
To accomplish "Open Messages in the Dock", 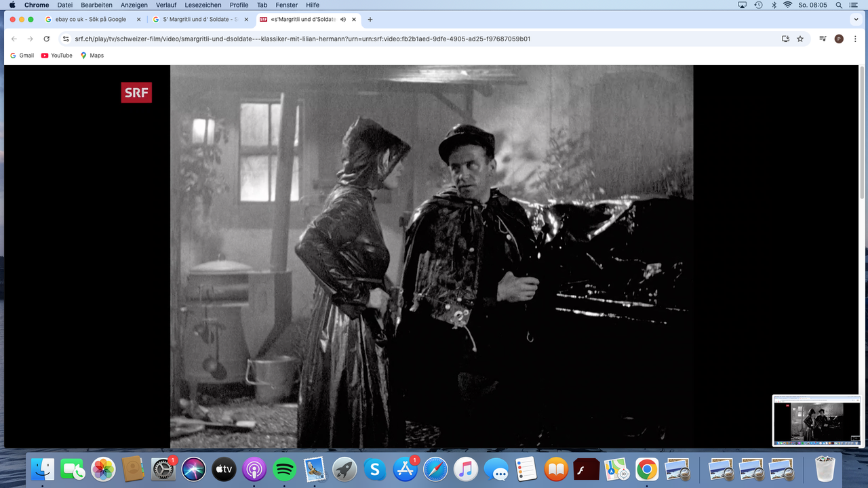I will point(496,468).
